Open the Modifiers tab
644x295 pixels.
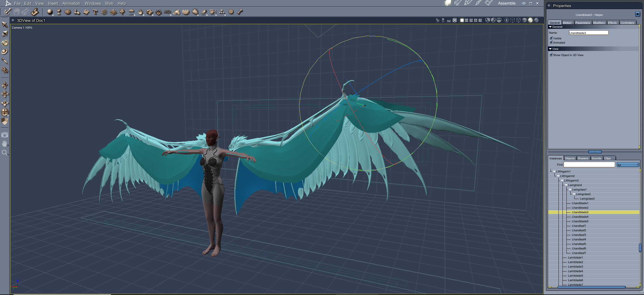599,23
